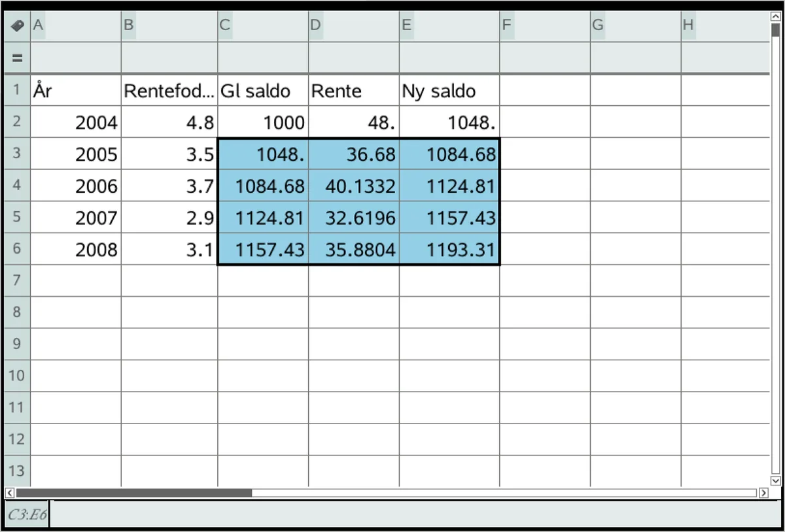Click the cell reference box showing C3:E6
The image size is (785, 532).
[x=27, y=514]
